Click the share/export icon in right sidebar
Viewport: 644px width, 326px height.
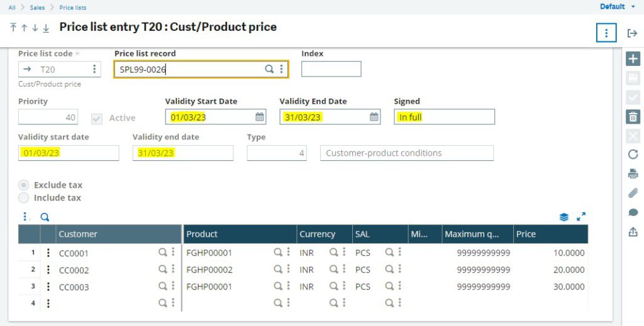(x=633, y=232)
